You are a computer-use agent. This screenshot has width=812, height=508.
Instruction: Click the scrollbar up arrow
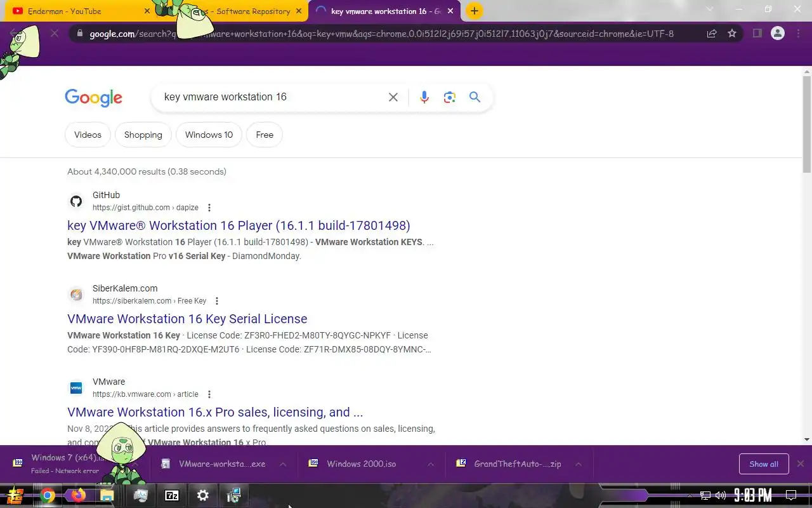[806, 71]
